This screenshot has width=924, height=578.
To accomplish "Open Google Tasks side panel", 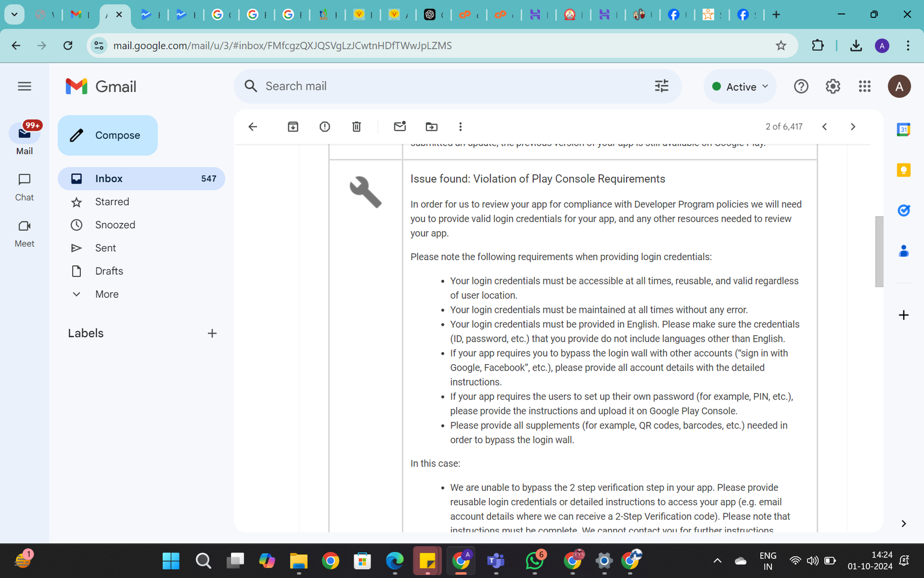I will coord(904,210).
